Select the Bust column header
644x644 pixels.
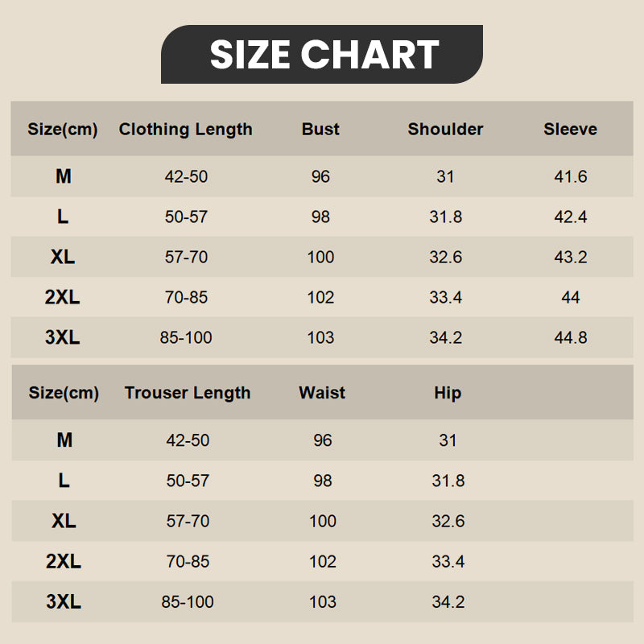coord(320,129)
